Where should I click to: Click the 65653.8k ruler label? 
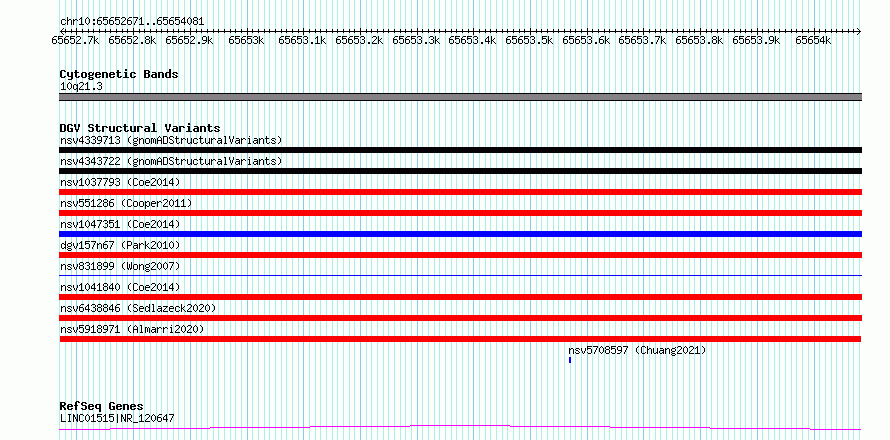(x=700, y=40)
